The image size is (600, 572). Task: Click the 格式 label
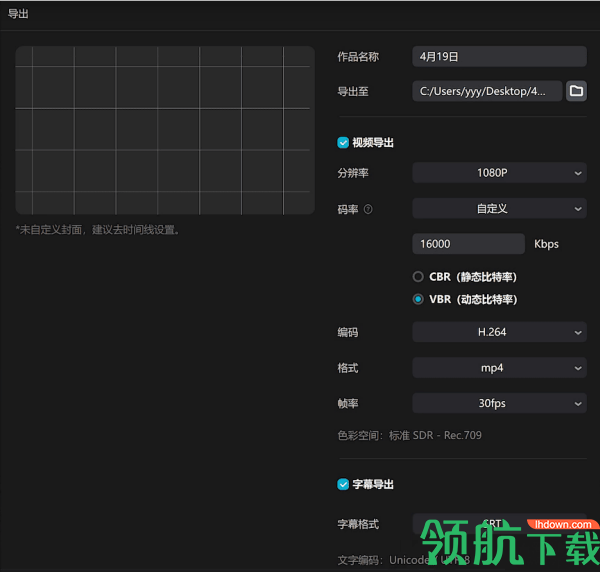click(x=348, y=368)
